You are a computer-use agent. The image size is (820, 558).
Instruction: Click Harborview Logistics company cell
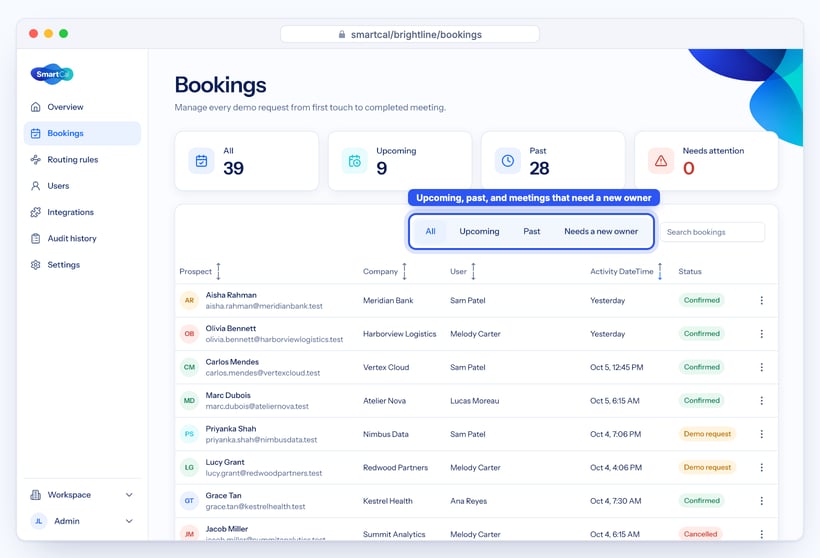tap(400, 334)
